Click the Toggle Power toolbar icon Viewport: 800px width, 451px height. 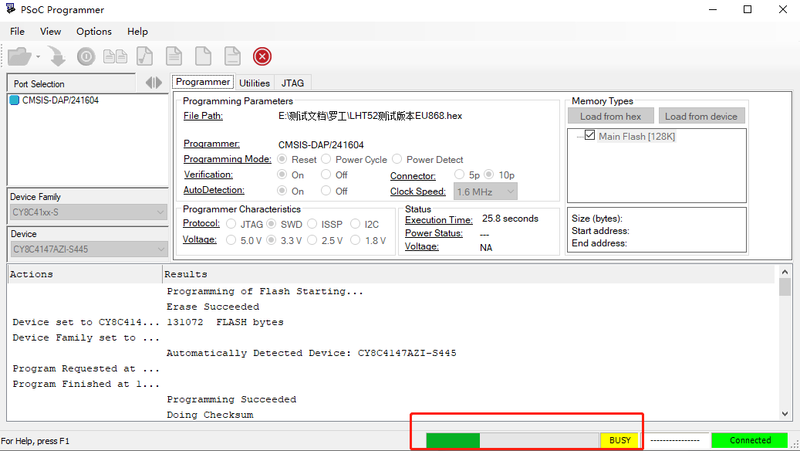pos(86,56)
